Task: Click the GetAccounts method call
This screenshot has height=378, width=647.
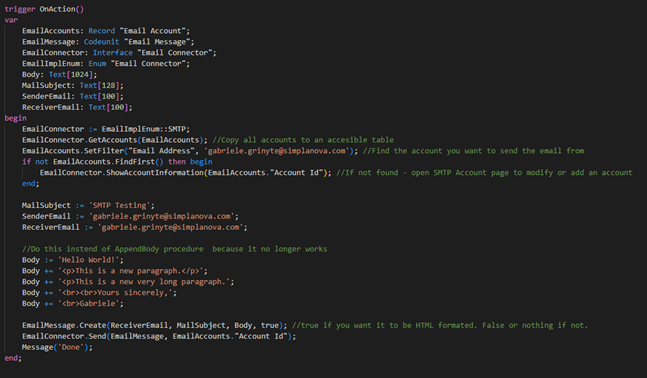Action: pos(113,140)
